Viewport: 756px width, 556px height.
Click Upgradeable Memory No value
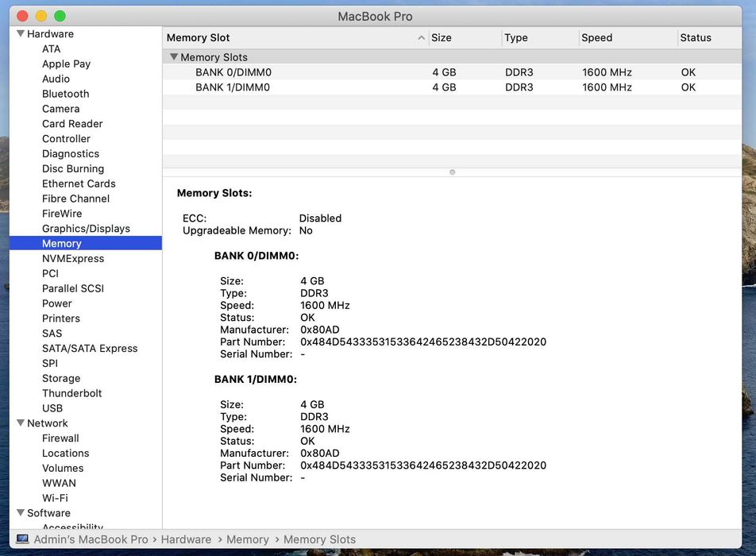(306, 230)
